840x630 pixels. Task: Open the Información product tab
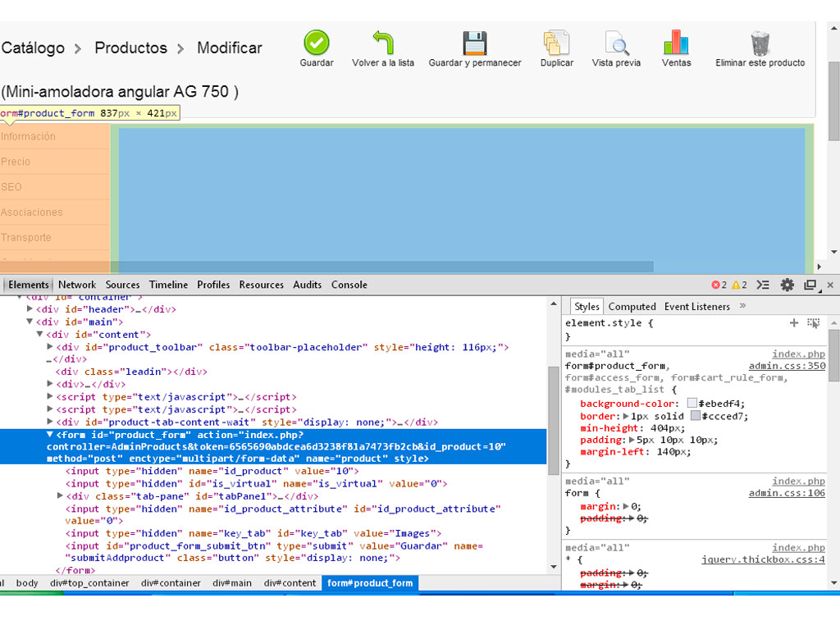click(55, 137)
